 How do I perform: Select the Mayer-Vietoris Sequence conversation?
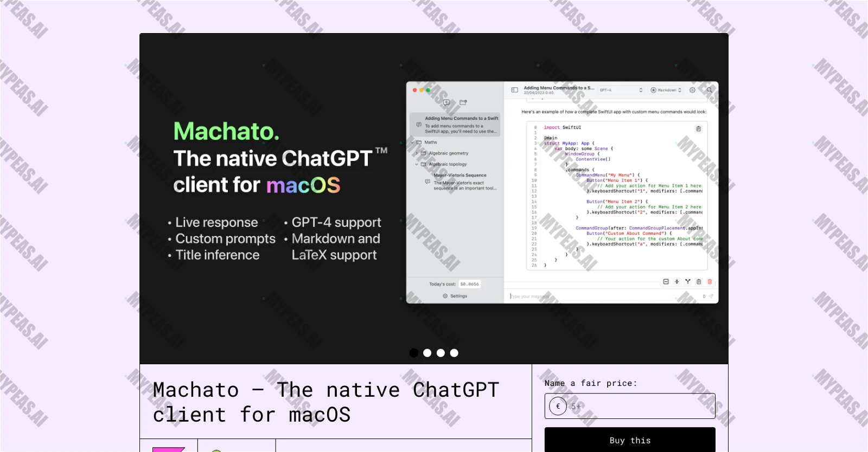460,182
